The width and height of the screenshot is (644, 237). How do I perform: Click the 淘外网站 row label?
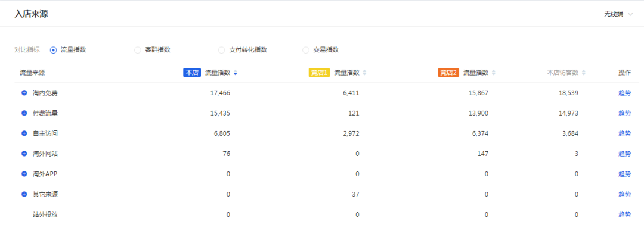(x=45, y=154)
